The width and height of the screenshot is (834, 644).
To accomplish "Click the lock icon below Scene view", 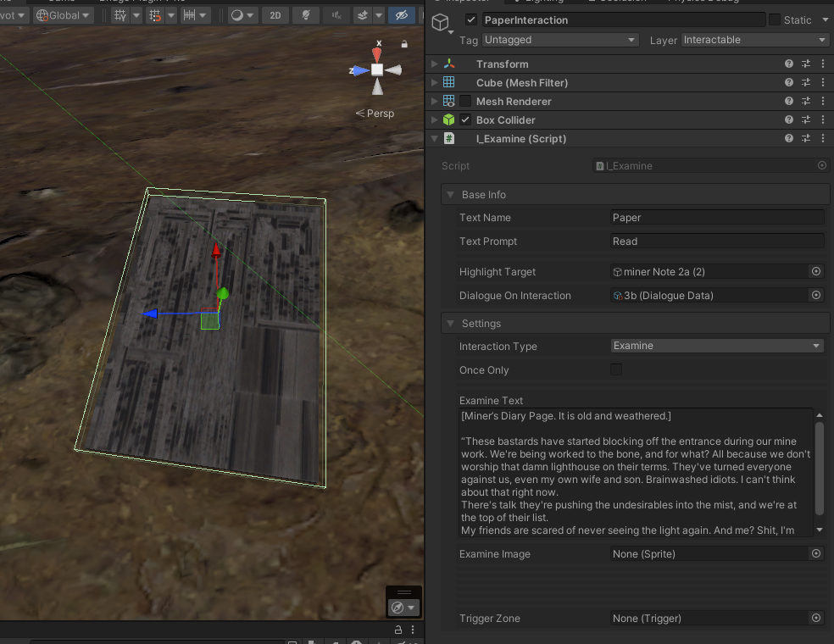I will [x=398, y=630].
